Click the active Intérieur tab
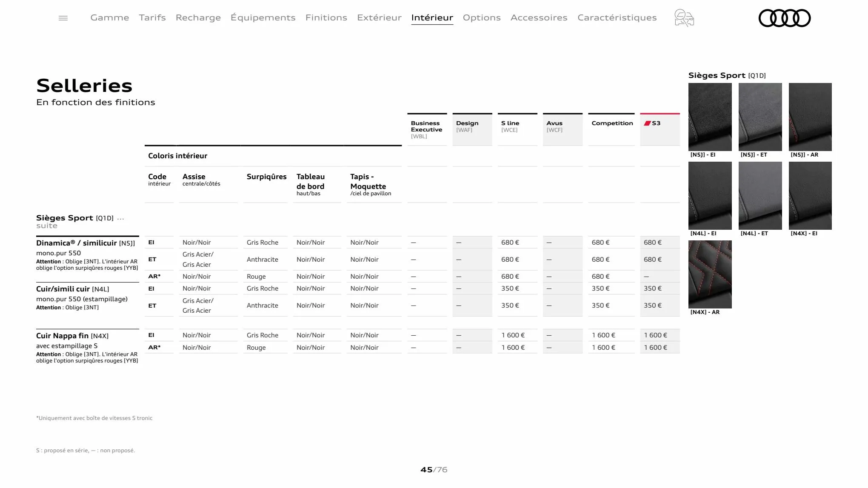This screenshot has width=868, height=488. click(x=432, y=17)
